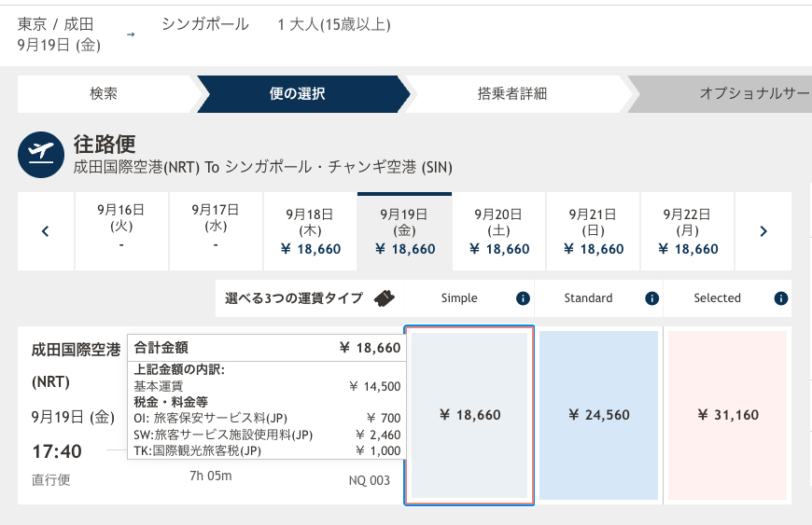Viewport: 812px width, 525px height.
Task: Select the Simple fare ¥18,660
Action: pyautogui.click(x=469, y=415)
